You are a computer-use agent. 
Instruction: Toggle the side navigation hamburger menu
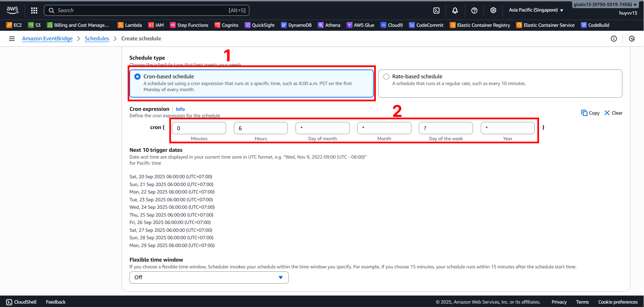[x=12, y=39]
